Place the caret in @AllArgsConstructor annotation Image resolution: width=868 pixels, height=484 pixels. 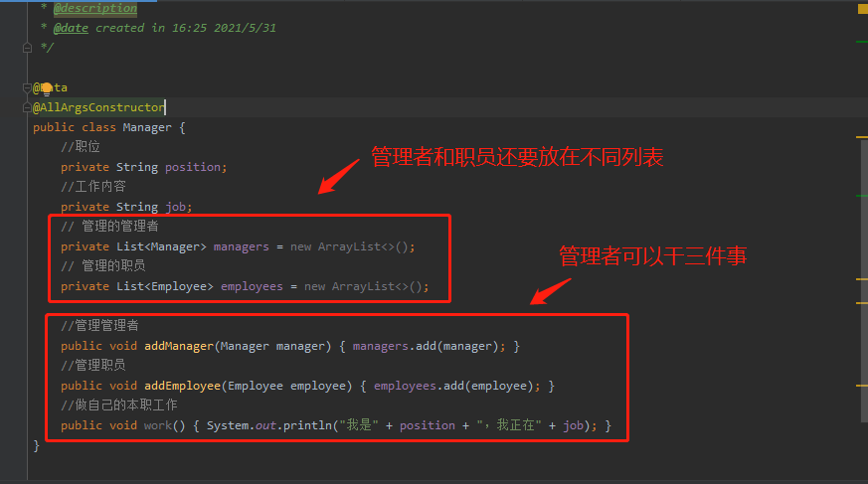(99, 107)
